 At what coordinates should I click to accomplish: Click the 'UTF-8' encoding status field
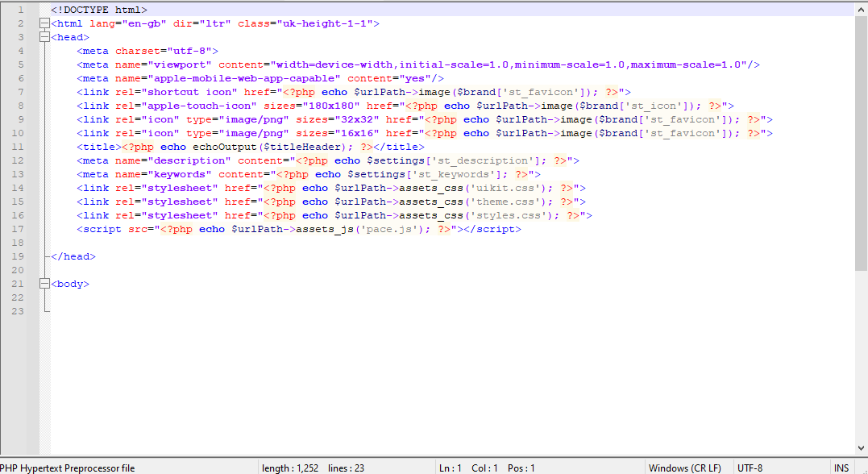[x=750, y=468]
